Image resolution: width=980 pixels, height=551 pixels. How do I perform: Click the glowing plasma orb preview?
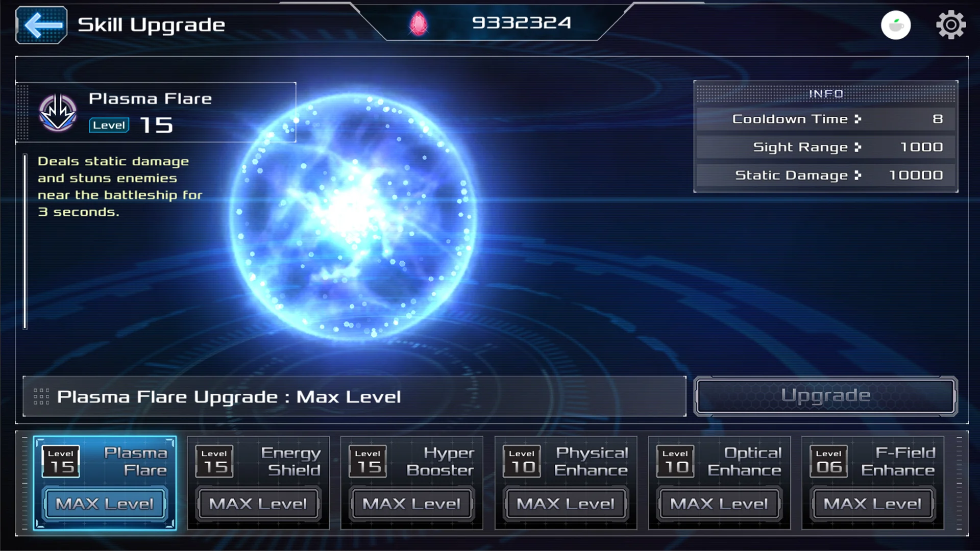point(353,214)
